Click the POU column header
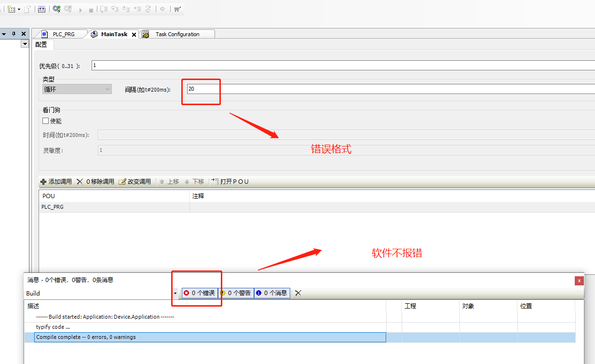This screenshot has width=595, height=364. point(114,196)
